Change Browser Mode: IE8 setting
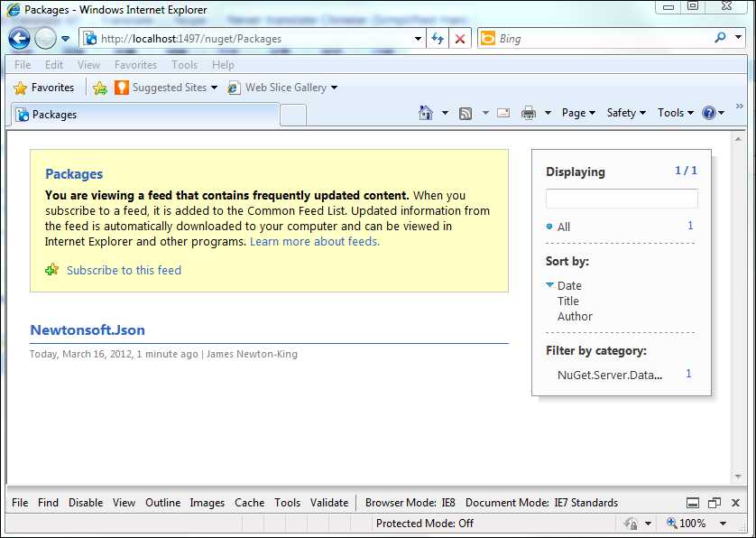 tap(410, 503)
